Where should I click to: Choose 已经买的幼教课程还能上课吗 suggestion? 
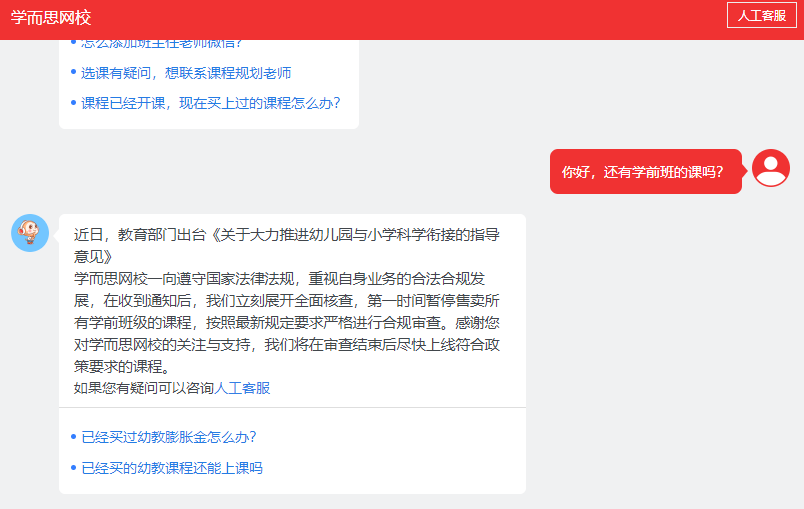tap(171, 468)
